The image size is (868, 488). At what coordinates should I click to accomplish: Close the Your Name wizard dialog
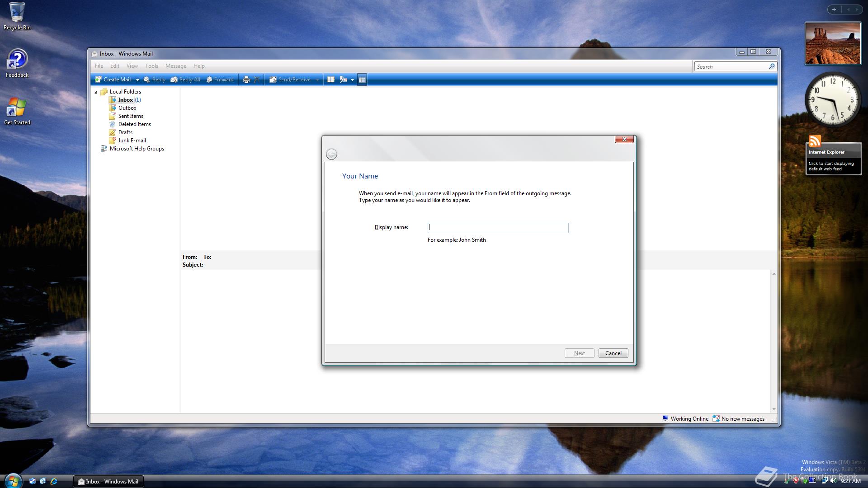[624, 139]
